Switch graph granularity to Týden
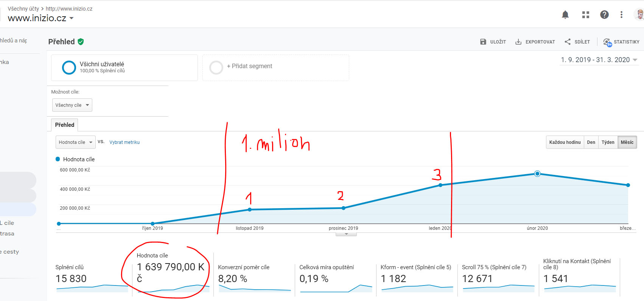Image resolution: width=644 pixels, height=301 pixels. pyautogui.click(x=608, y=142)
